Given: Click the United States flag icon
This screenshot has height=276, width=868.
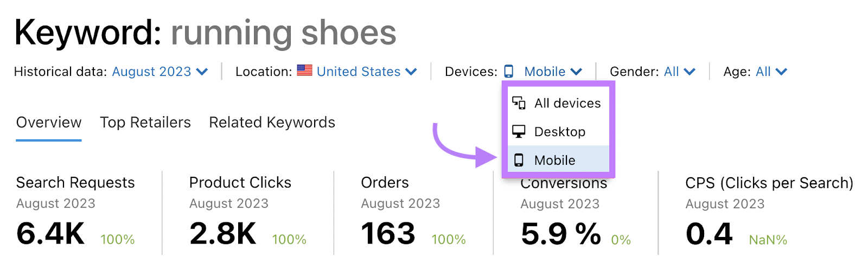Looking at the screenshot, I should click(304, 70).
